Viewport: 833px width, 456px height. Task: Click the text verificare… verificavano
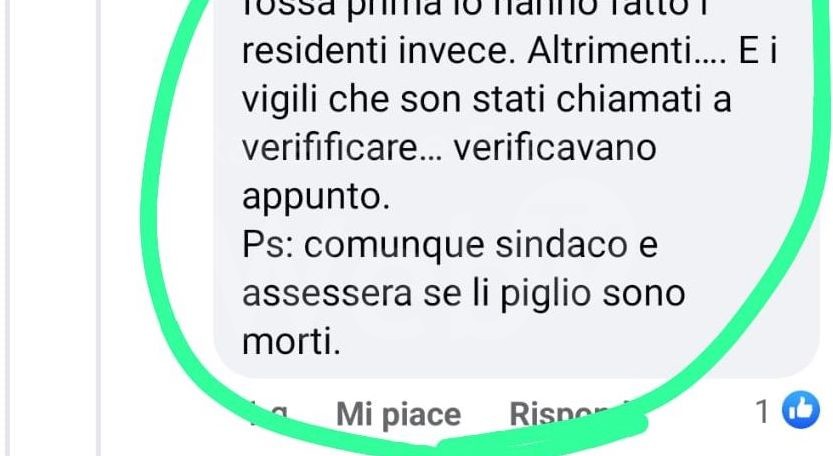pyautogui.click(x=449, y=147)
